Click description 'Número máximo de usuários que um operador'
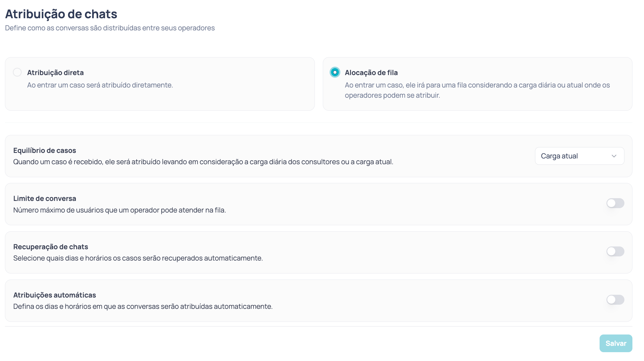The image size is (644, 361). click(x=86, y=210)
